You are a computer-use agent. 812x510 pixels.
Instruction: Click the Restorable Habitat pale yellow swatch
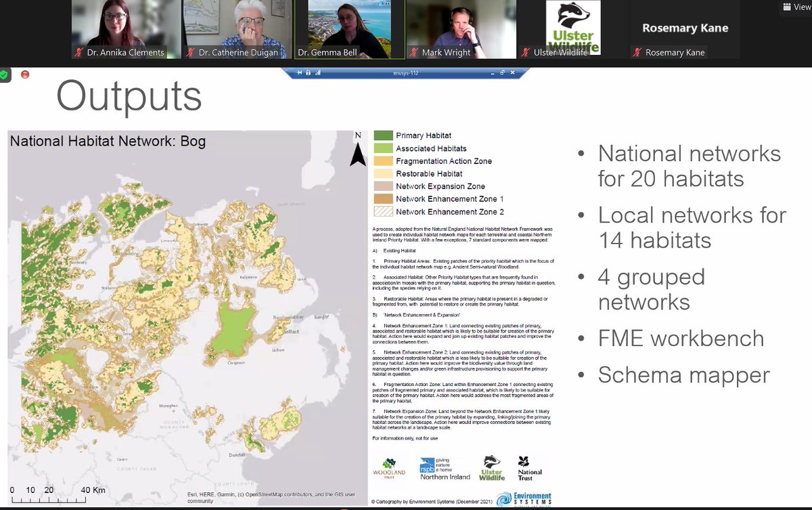pyautogui.click(x=383, y=173)
